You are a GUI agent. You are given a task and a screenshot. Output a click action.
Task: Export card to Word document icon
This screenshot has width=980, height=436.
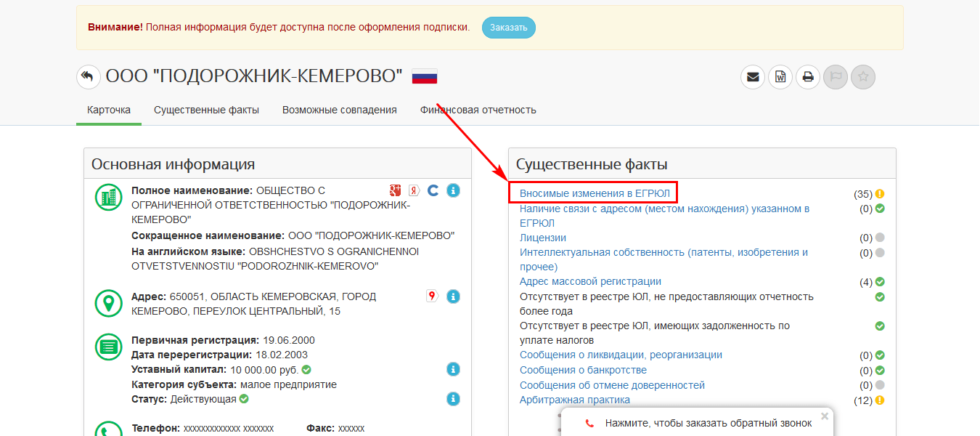point(780,76)
